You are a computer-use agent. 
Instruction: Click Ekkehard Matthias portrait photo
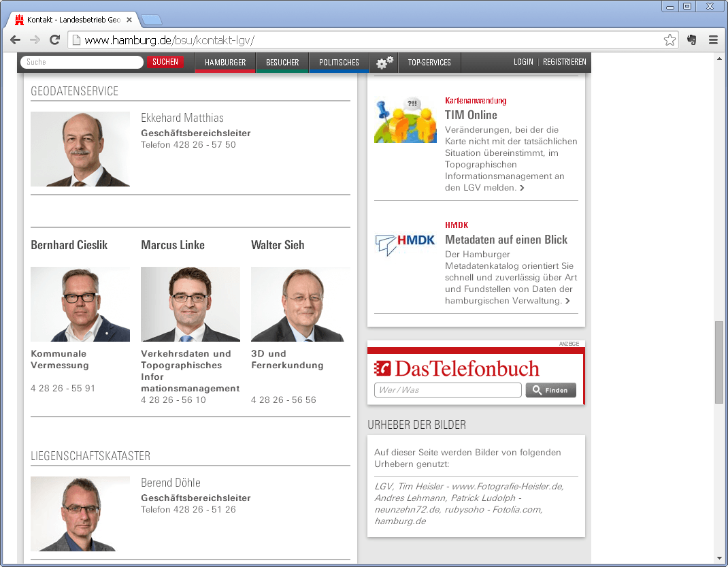[x=80, y=148]
